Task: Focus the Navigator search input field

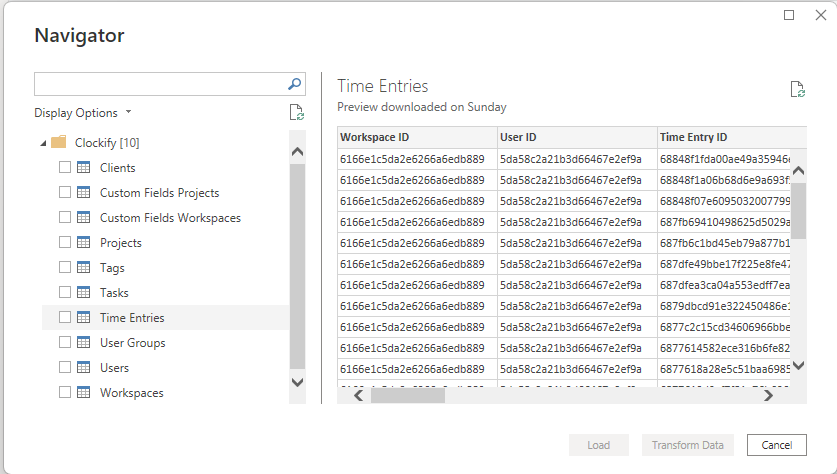Action: pos(160,84)
